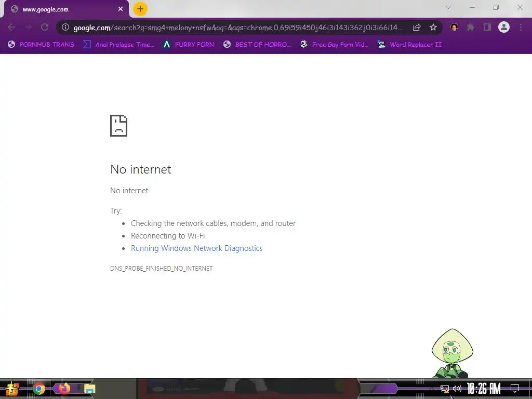Reload the current page
The image size is (532, 399).
pos(45,27)
